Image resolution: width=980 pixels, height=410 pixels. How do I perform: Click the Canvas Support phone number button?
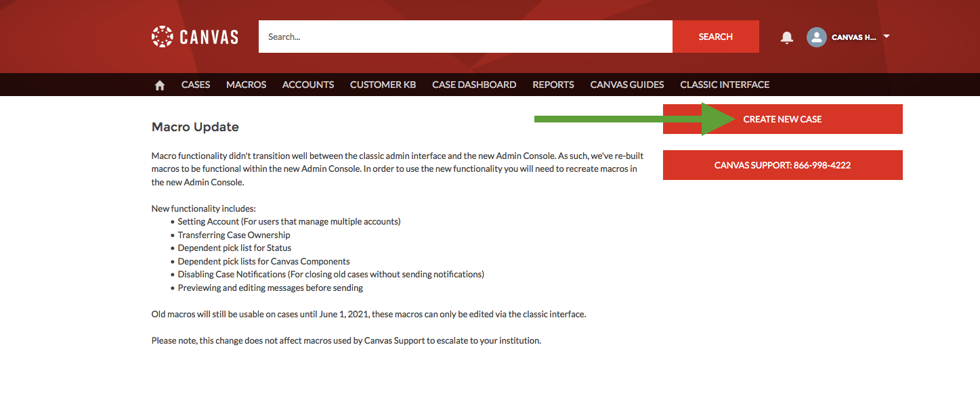[x=783, y=165]
